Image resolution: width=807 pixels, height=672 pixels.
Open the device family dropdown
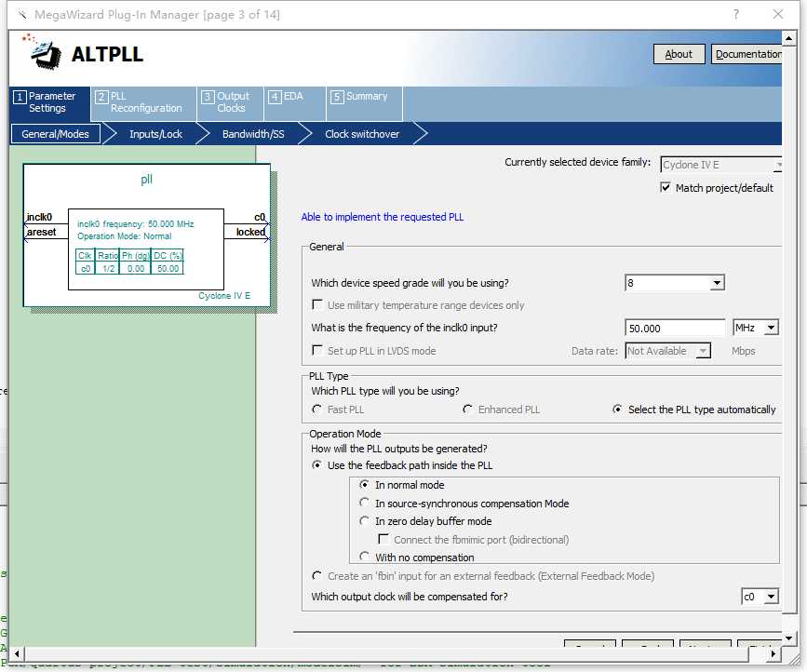click(721, 165)
